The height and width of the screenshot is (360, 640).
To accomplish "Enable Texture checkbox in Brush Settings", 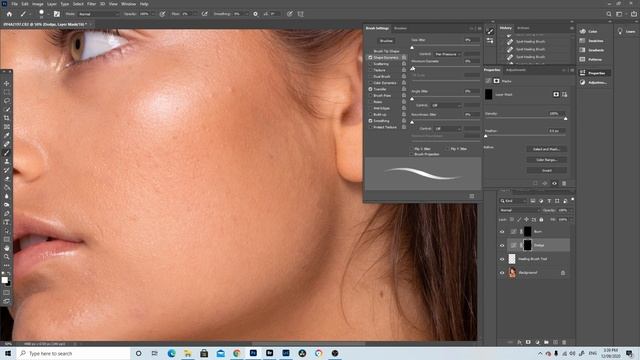I will point(370,70).
